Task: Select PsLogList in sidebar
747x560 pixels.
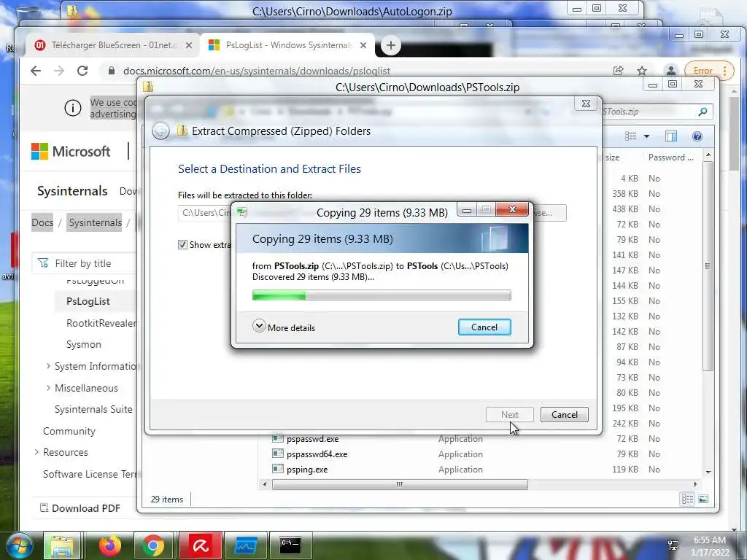Action: click(88, 301)
